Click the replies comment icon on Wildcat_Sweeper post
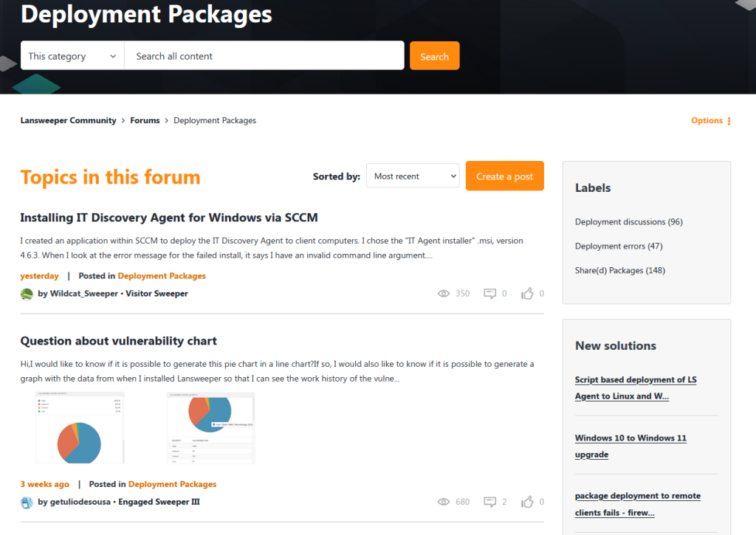The image size is (756, 535). point(490,294)
